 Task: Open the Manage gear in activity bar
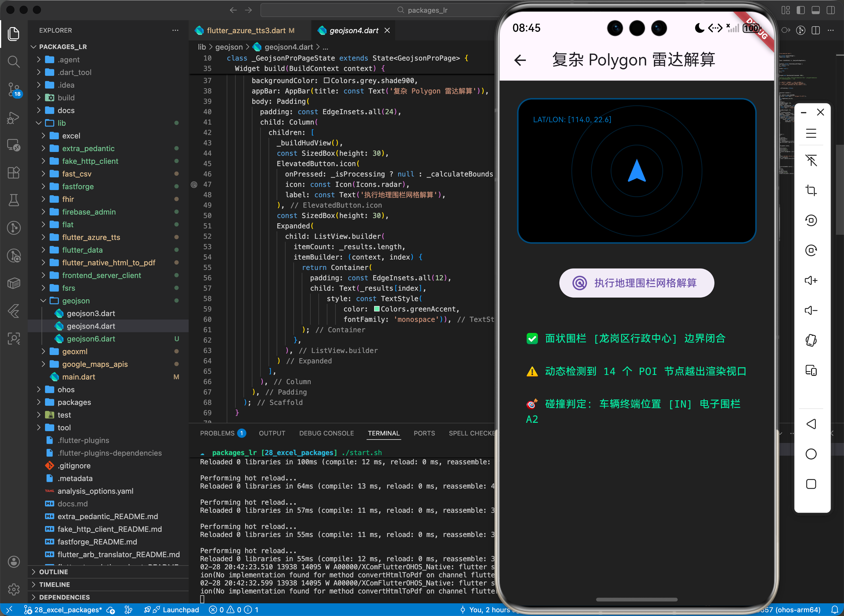14,589
